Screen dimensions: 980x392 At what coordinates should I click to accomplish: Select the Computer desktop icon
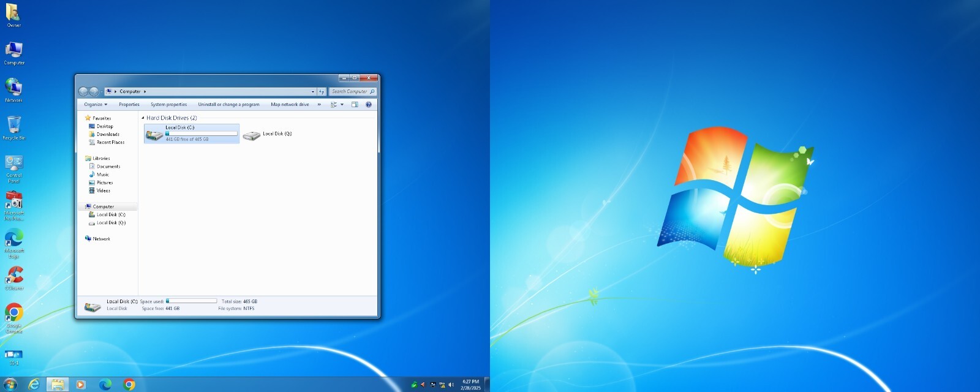[x=14, y=53]
